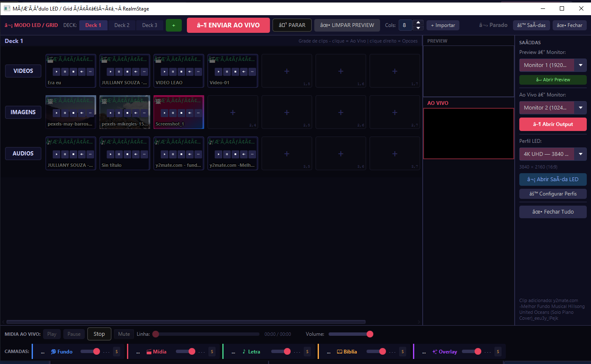Add clip to empty audio slot 3,5

(x=287, y=153)
